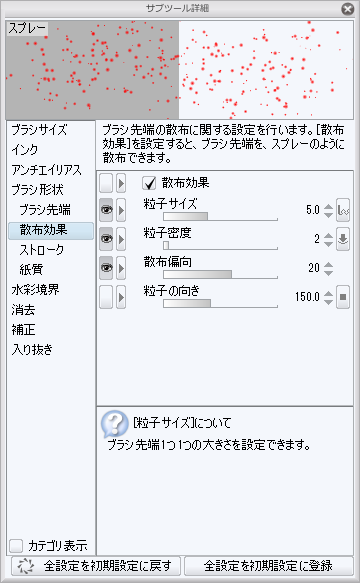The width and height of the screenshot is (360, 583).
Task: Open 粒子サイズ dynamics settings icon
Action: point(343,210)
